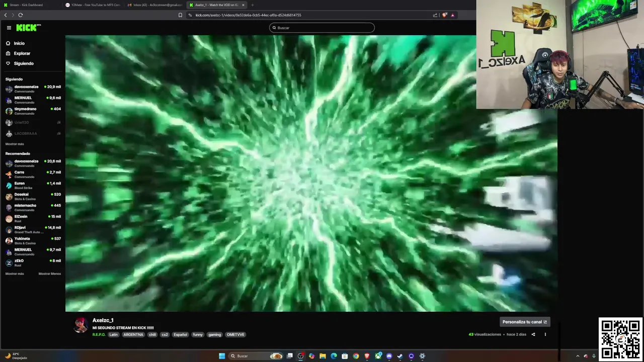Open Microsoft Edge from the taskbar

tap(334, 356)
